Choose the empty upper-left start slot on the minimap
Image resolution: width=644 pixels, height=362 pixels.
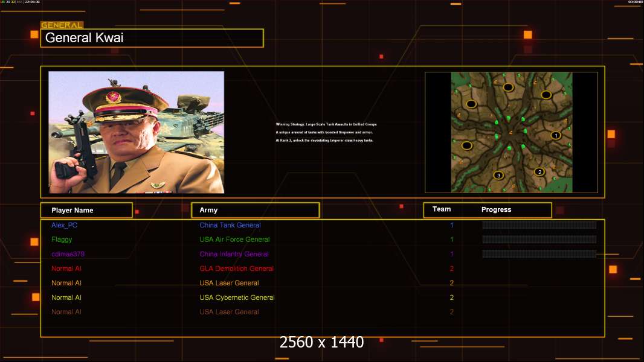[x=471, y=104]
